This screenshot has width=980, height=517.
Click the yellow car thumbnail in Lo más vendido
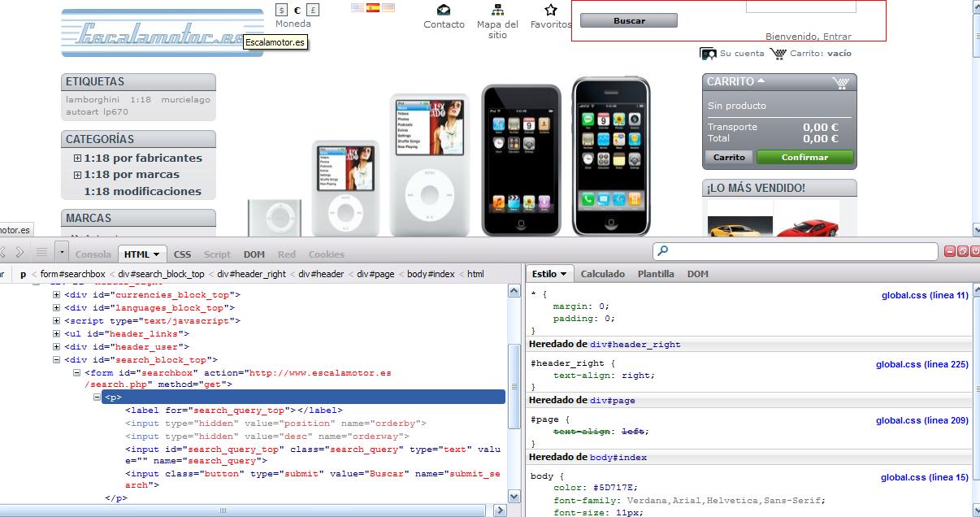(740, 219)
